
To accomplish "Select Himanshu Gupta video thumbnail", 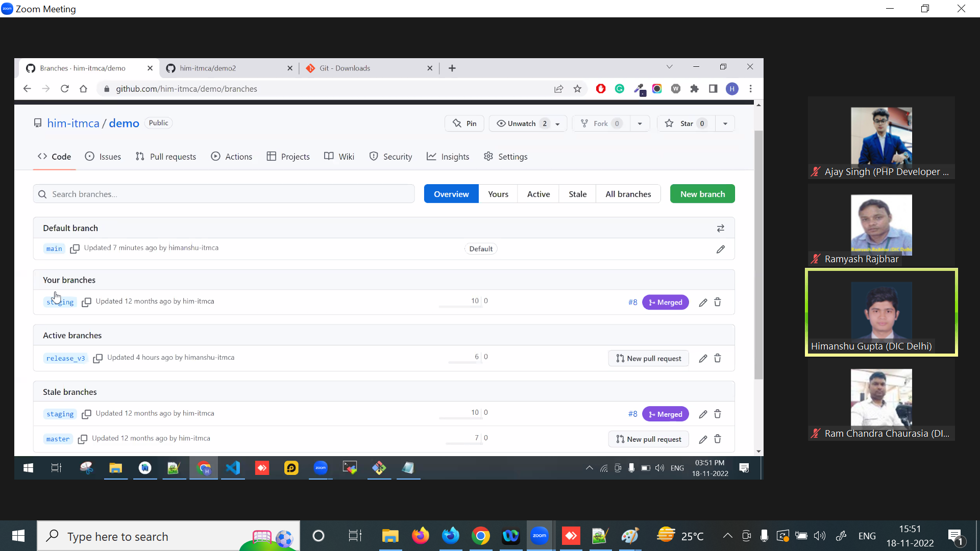I will (881, 312).
